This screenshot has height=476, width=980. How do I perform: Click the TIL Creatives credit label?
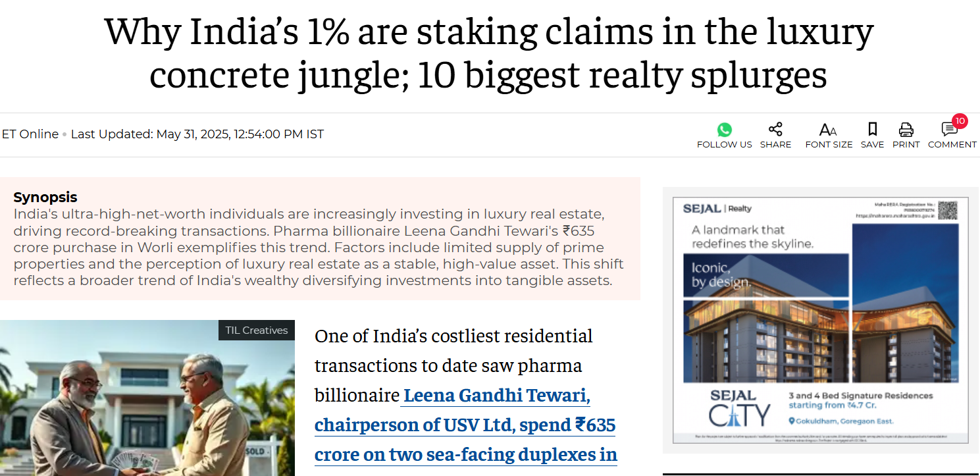(x=257, y=331)
